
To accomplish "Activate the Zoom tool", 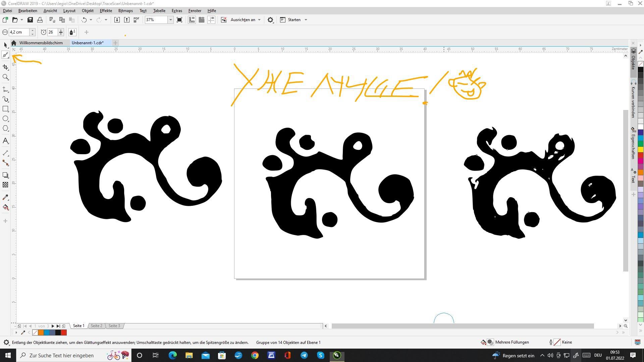I will 5,77.
